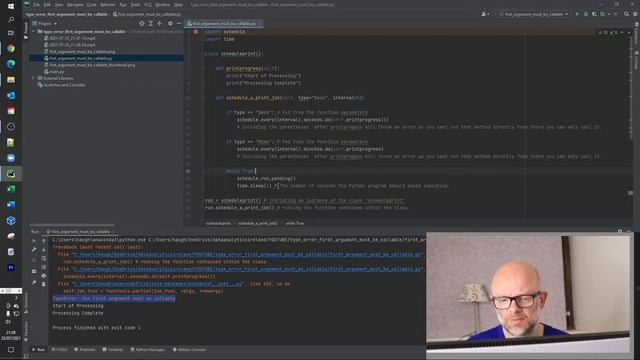The width and height of the screenshot is (640, 360).
Task: Open the Navigate menu
Action: pos(75,4)
